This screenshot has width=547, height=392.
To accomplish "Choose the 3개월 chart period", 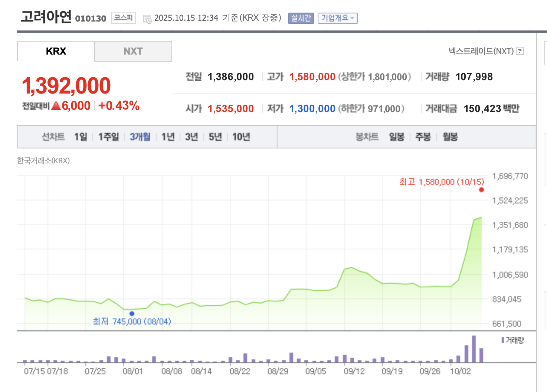I will [140, 137].
